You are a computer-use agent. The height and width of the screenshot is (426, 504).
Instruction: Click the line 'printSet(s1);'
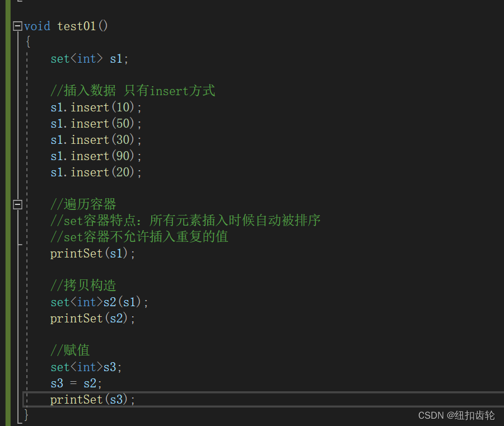(92, 254)
